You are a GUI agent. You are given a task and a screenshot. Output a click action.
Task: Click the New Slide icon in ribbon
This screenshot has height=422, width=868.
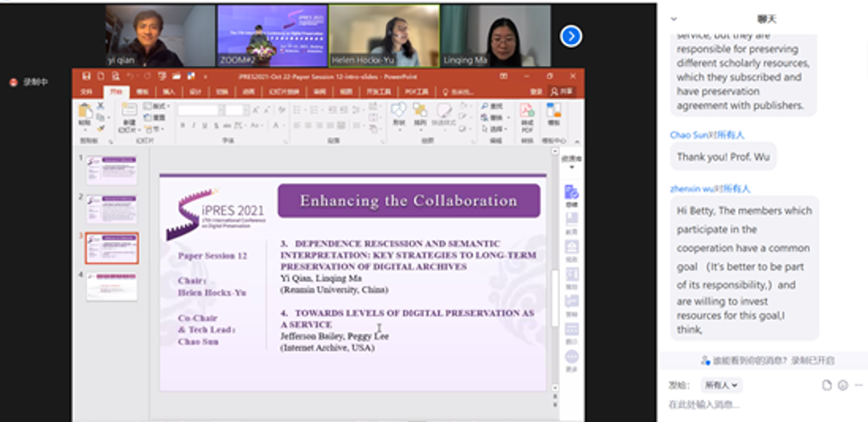(x=129, y=109)
